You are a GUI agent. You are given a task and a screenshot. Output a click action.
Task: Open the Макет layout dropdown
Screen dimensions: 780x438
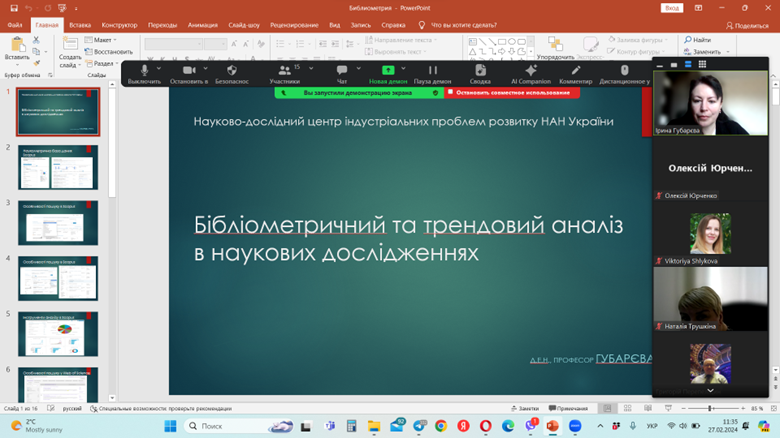[100, 40]
